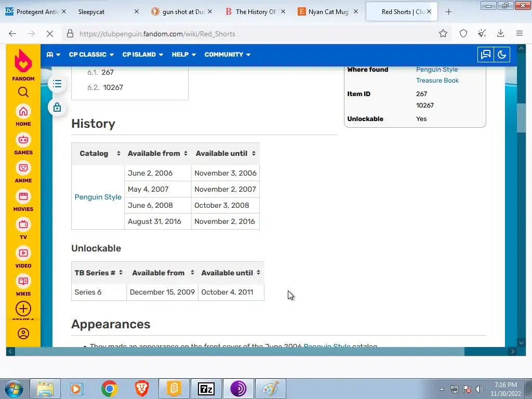This screenshot has width=532, height=399.
Task: Open the table of contents icon
Action: [x=57, y=84]
